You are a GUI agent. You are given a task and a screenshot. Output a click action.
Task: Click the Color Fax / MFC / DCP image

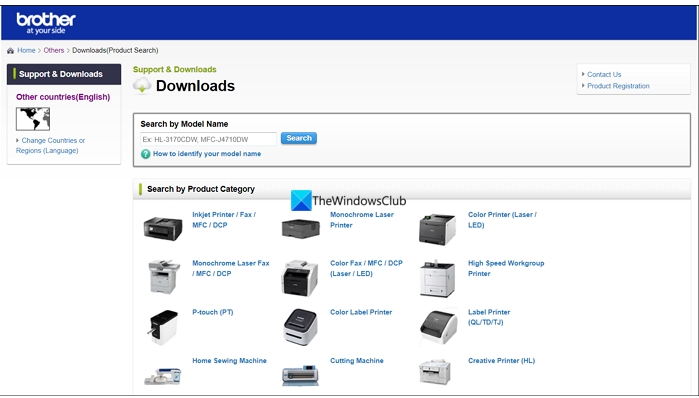click(x=300, y=278)
